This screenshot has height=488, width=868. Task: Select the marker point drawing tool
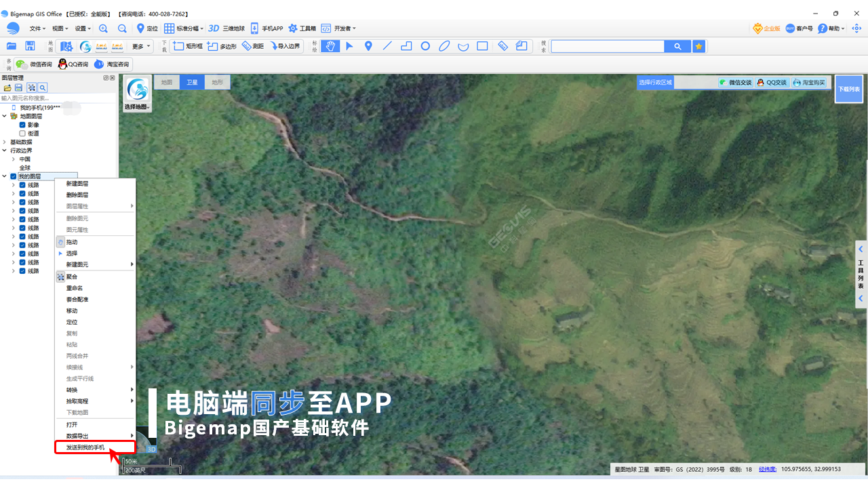coord(368,46)
